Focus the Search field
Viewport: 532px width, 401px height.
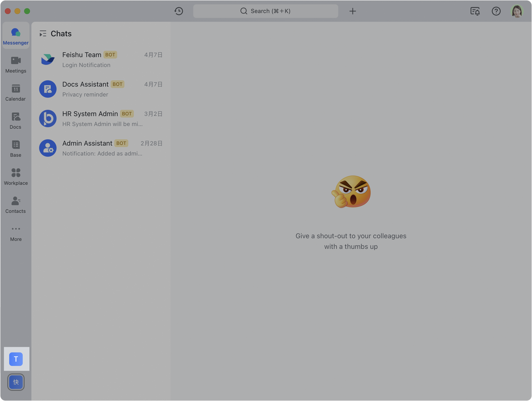[266, 11]
